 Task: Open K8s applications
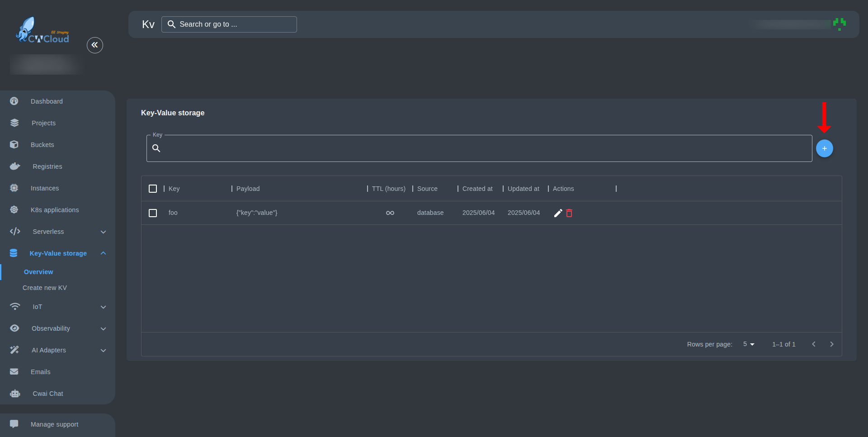tap(54, 209)
